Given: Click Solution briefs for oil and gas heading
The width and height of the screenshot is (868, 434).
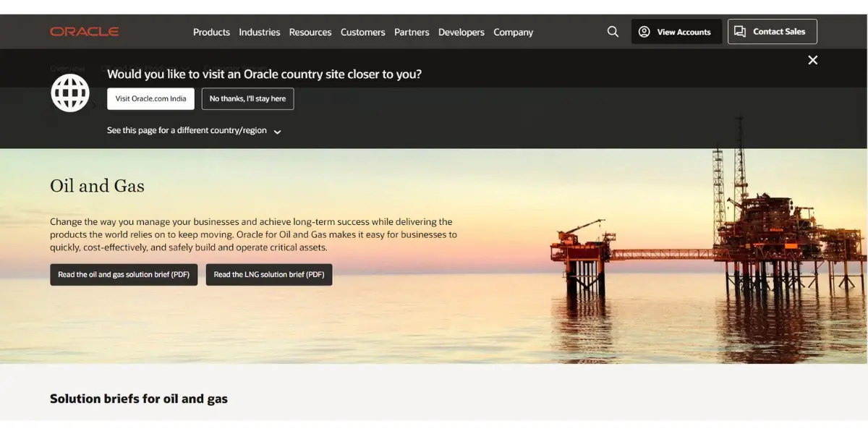Looking at the screenshot, I should (139, 399).
